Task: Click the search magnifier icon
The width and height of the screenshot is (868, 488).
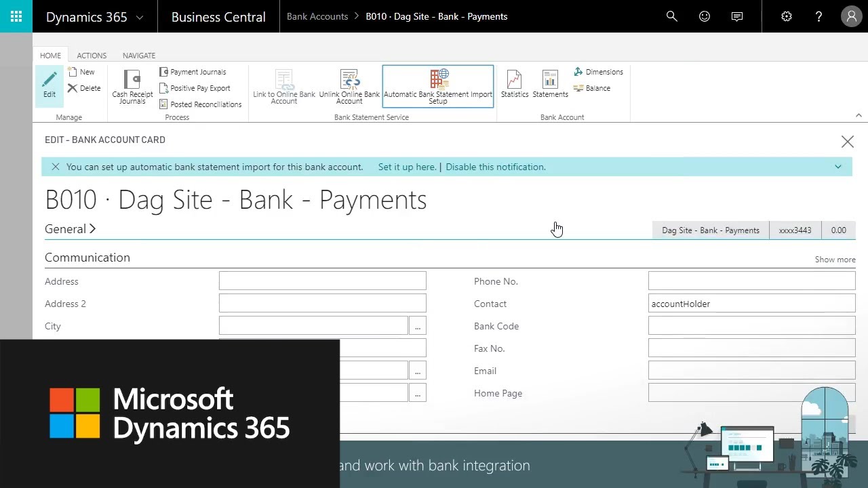Action: 672,16
